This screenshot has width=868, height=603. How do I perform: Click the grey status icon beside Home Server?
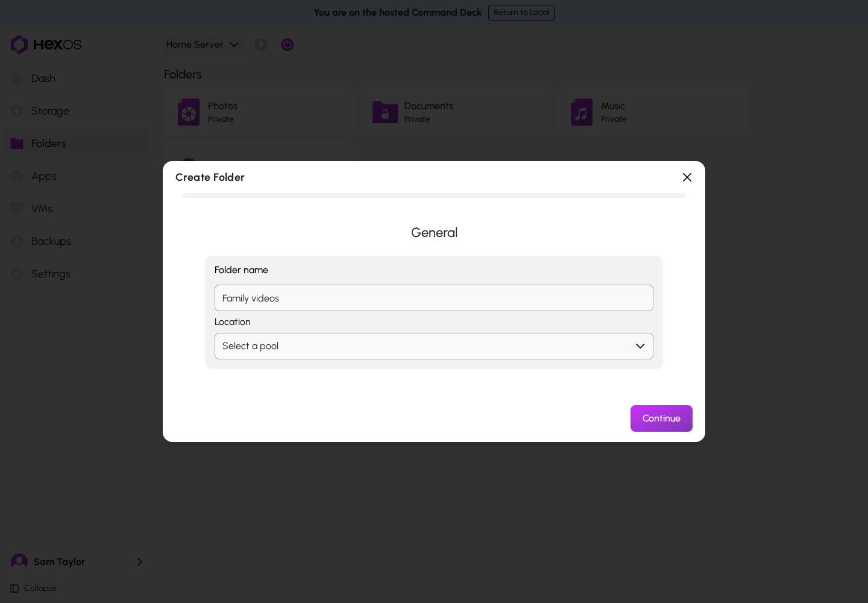[x=261, y=45]
